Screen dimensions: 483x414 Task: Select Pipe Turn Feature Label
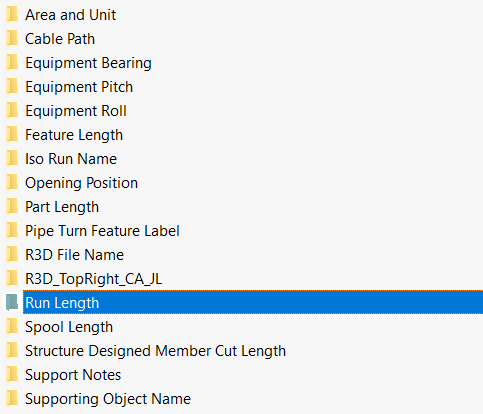point(102,231)
